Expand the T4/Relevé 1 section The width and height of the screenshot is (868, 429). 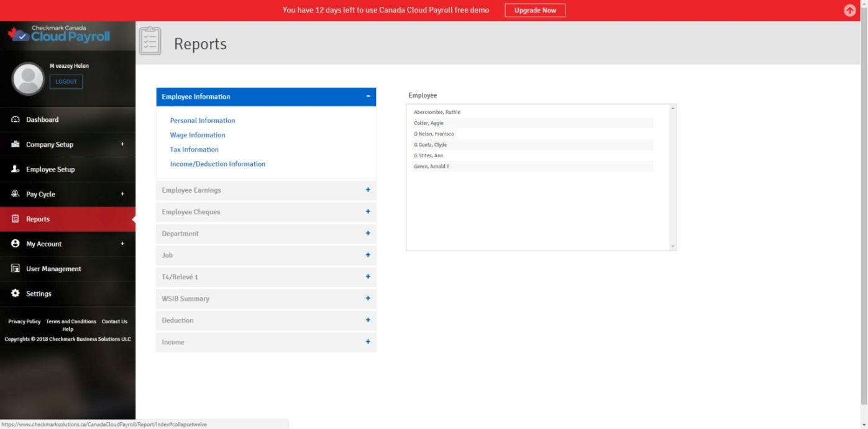click(368, 277)
